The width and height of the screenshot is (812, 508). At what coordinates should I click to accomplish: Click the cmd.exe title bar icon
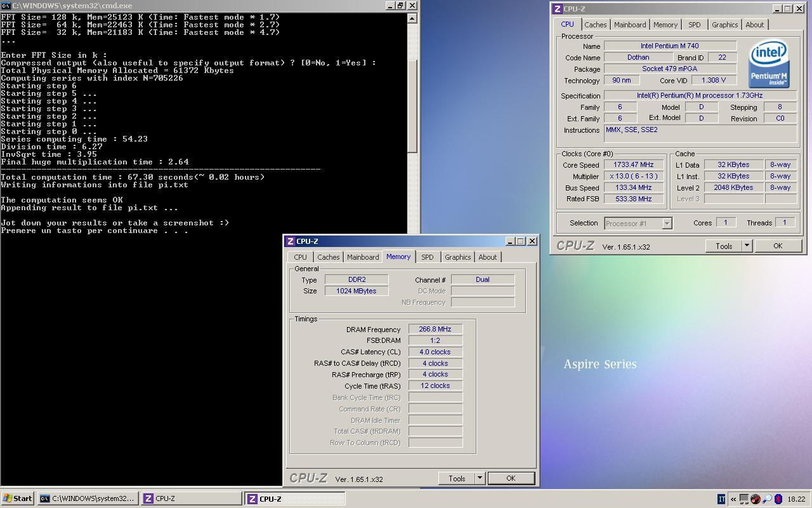pos(6,5)
